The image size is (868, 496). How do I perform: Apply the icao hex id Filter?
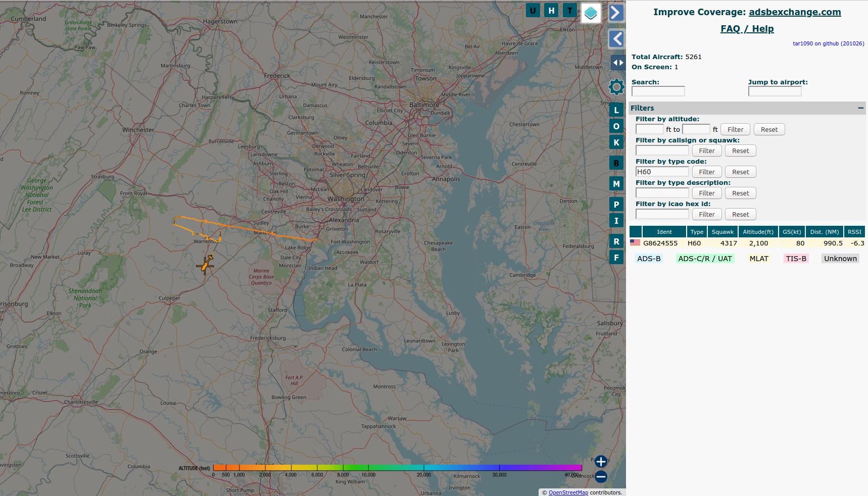pos(707,214)
